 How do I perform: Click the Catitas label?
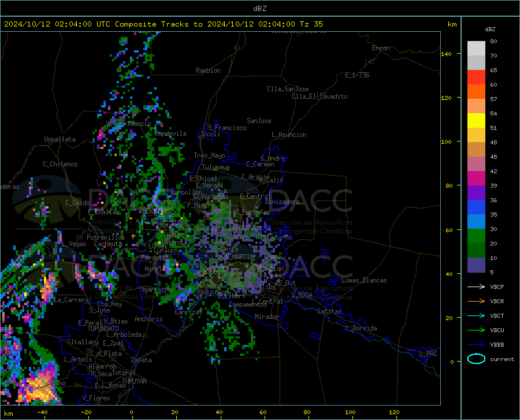tap(330, 311)
